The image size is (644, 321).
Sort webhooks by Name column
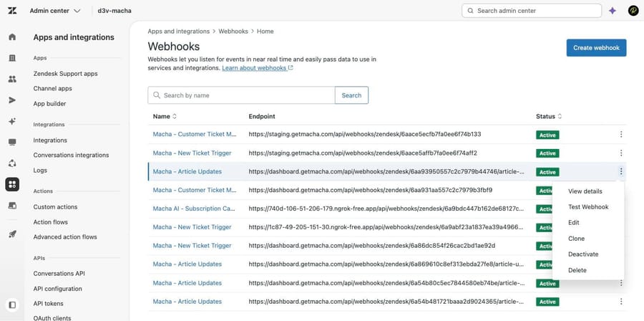coord(165,116)
